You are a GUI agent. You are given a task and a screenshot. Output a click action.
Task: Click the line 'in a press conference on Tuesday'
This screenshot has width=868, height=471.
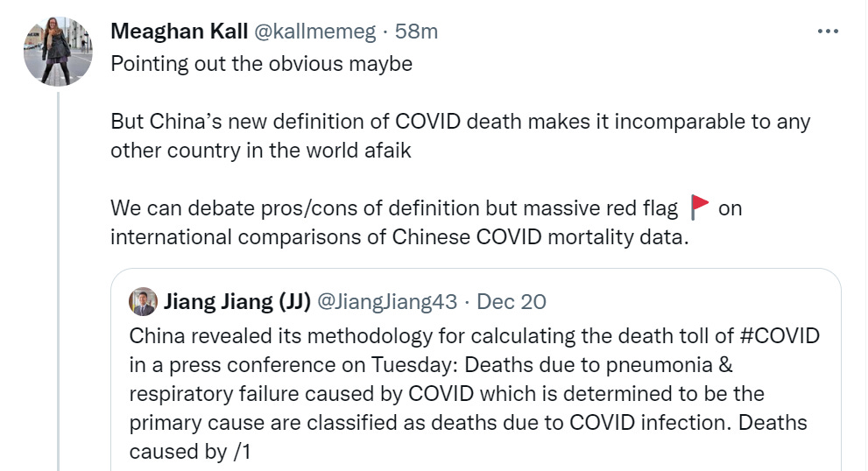tap(431, 365)
